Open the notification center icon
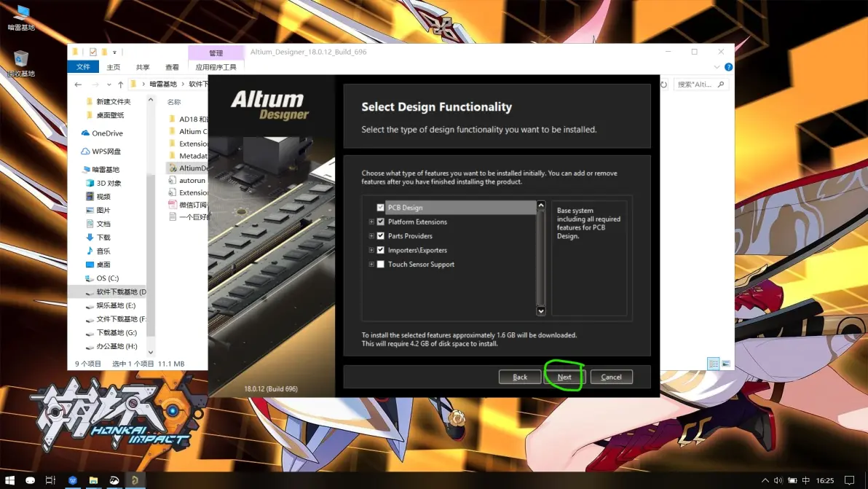Image resolution: width=868 pixels, height=489 pixels. click(850, 480)
